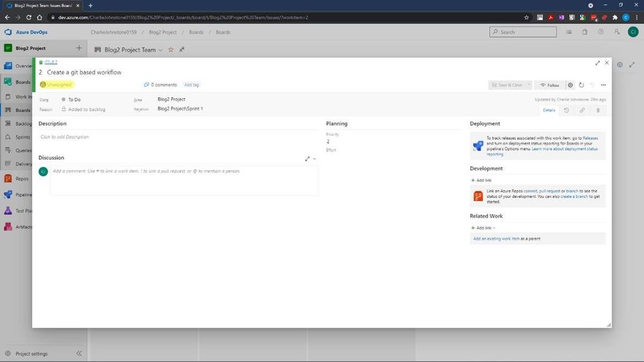Open the work items list icon in the header
Image resolution: width=644 pixels, height=362 pixels.
(569, 32)
